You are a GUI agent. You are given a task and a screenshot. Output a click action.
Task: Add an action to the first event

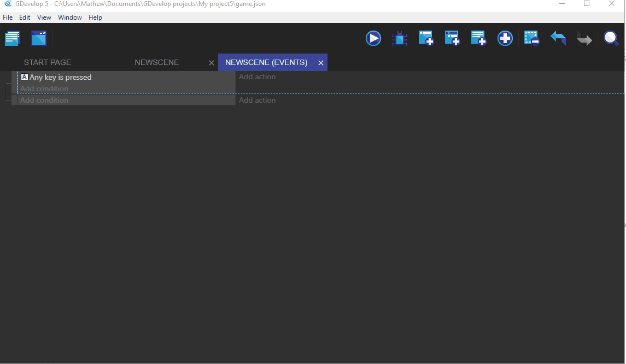257,77
